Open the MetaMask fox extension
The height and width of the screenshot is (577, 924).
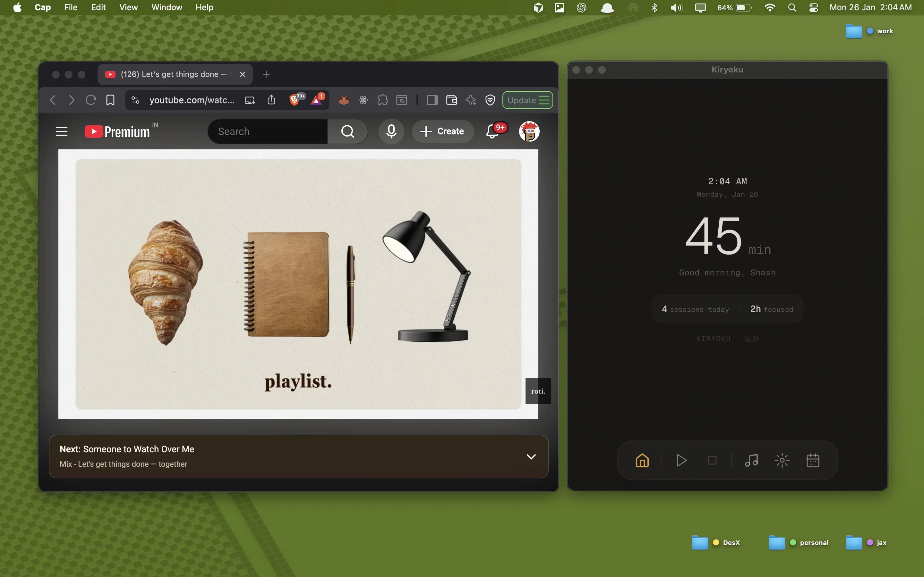(x=344, y=100)
